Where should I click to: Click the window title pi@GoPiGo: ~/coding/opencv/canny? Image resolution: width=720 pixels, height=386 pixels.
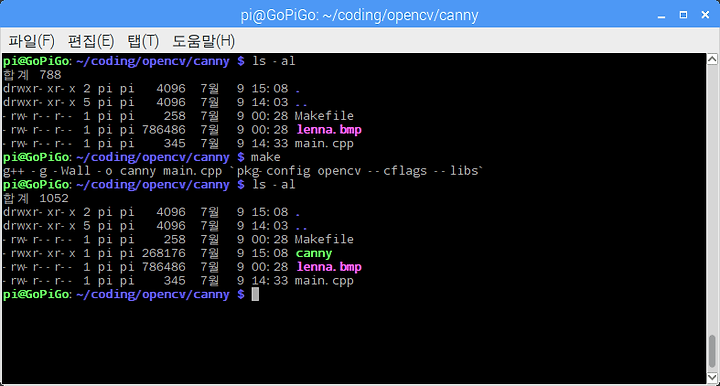[360, 15]
